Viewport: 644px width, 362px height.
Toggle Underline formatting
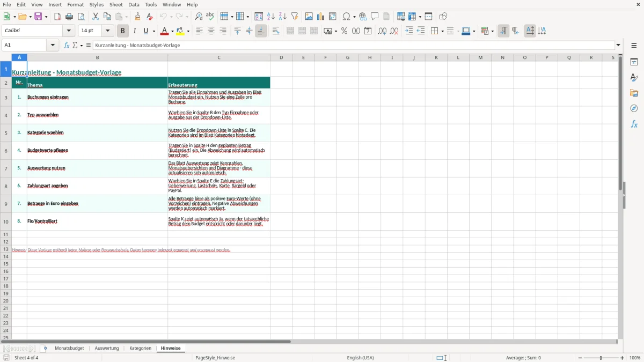click(x=145, y=31)
